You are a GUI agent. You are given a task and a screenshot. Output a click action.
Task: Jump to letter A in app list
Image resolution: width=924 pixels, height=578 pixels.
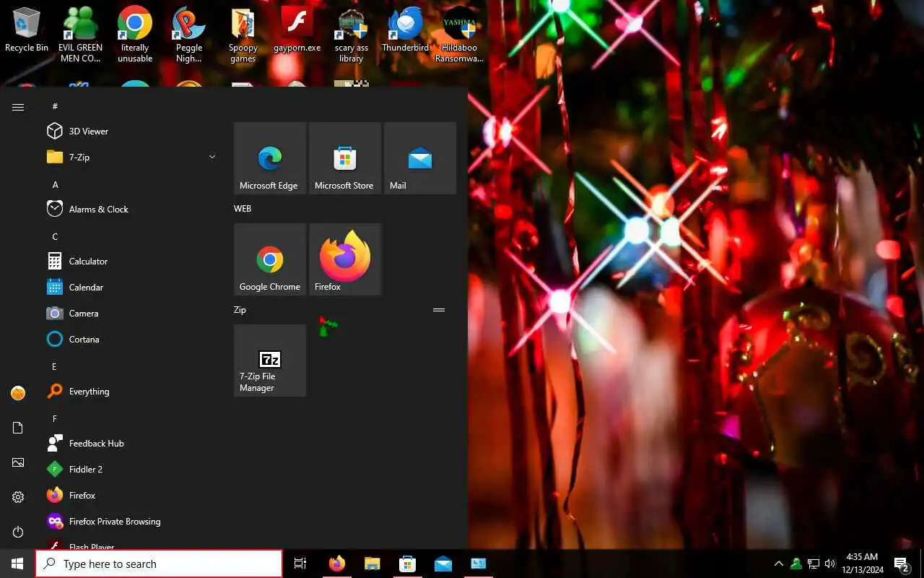pyautogui.click(x=55, y=184)
